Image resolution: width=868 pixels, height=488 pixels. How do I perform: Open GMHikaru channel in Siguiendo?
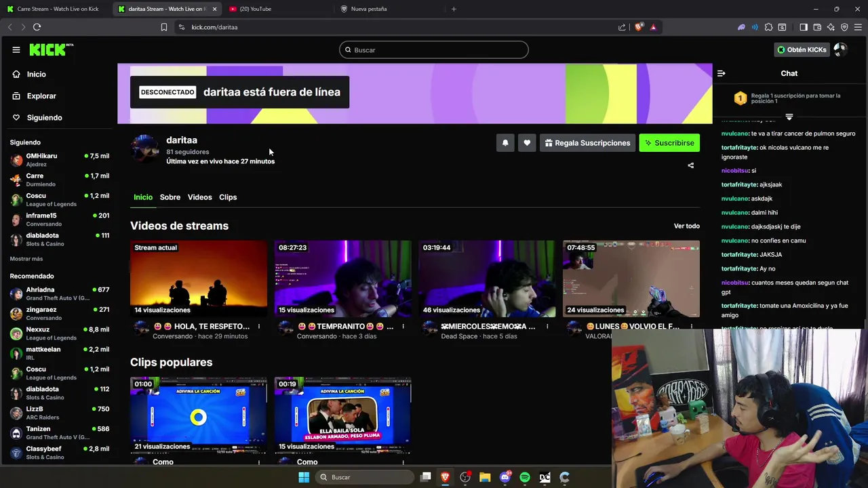pos(60,160)
